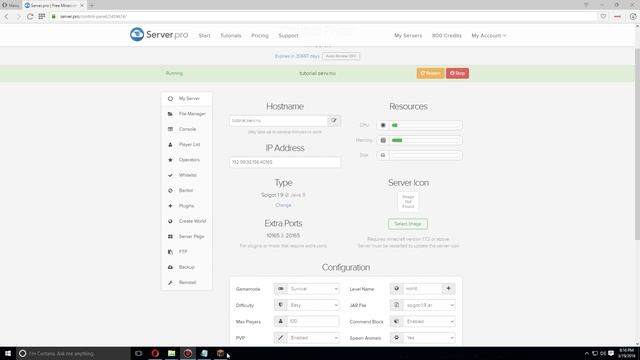Click the JAR File icon
This screenshot has width=640, height=360.
click(x=396, y=305)
